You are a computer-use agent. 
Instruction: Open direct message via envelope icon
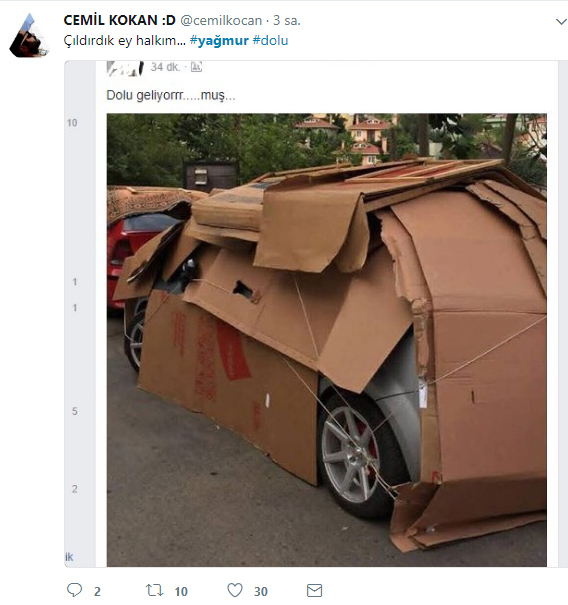[x=314, y=590]
